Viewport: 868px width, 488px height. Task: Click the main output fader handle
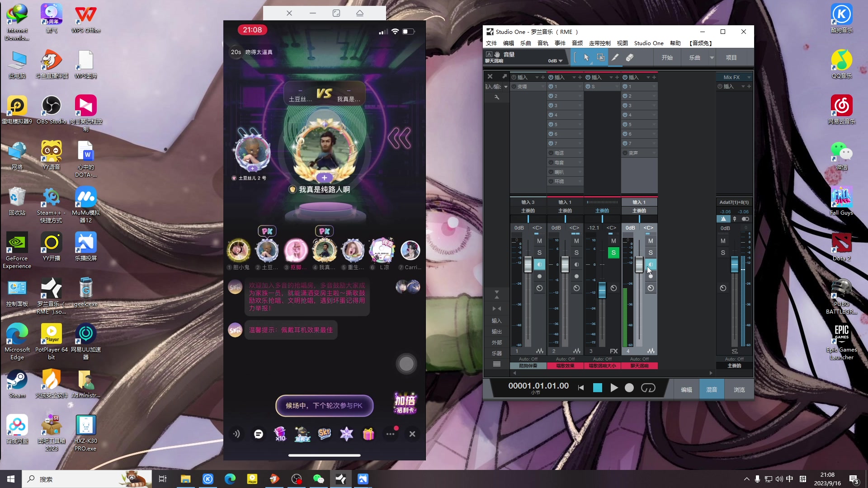coord(734,264)
